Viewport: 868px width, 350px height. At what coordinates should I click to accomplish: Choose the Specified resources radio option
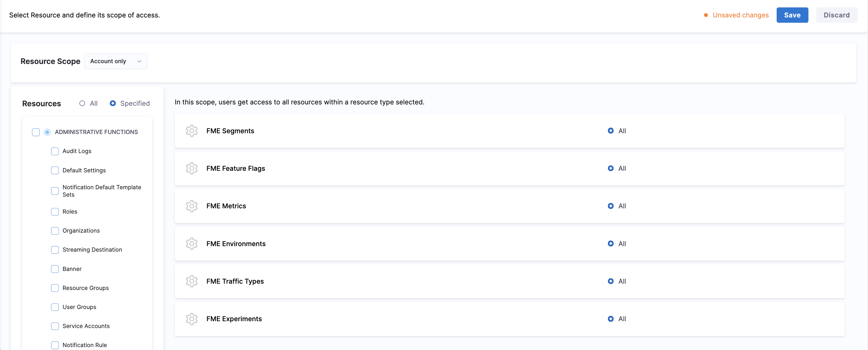pos(113,103)
